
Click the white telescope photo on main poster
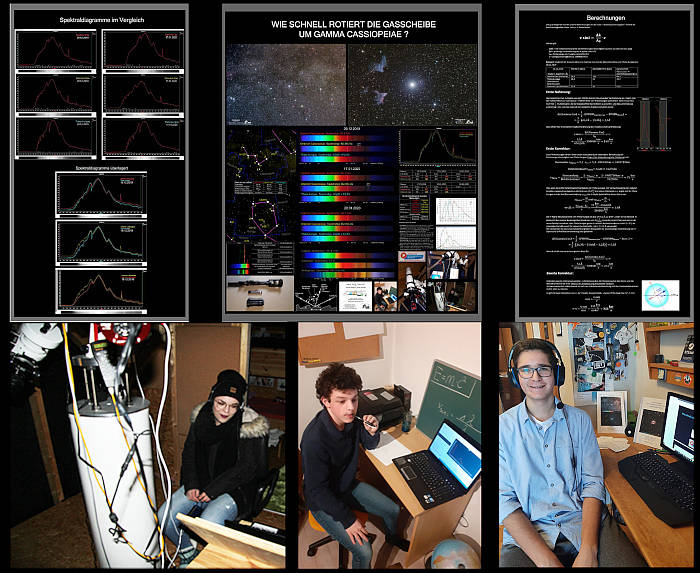pos(412,288)
